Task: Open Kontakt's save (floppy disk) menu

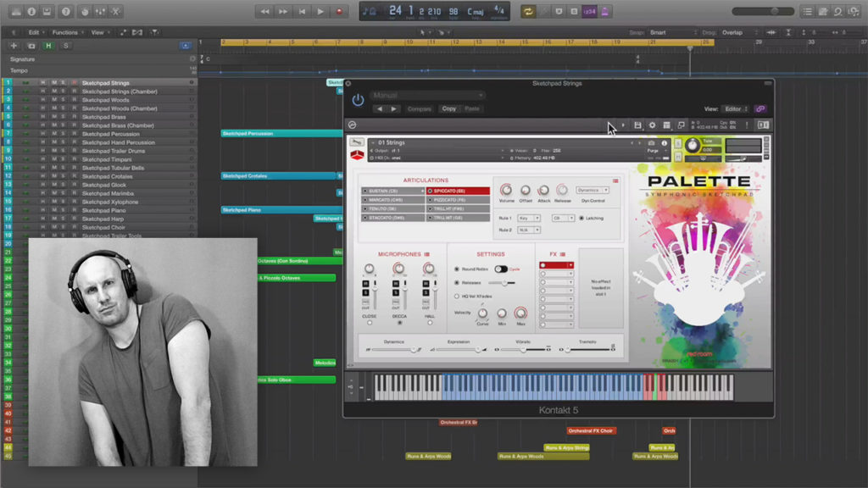Action: tap(637, 125)
